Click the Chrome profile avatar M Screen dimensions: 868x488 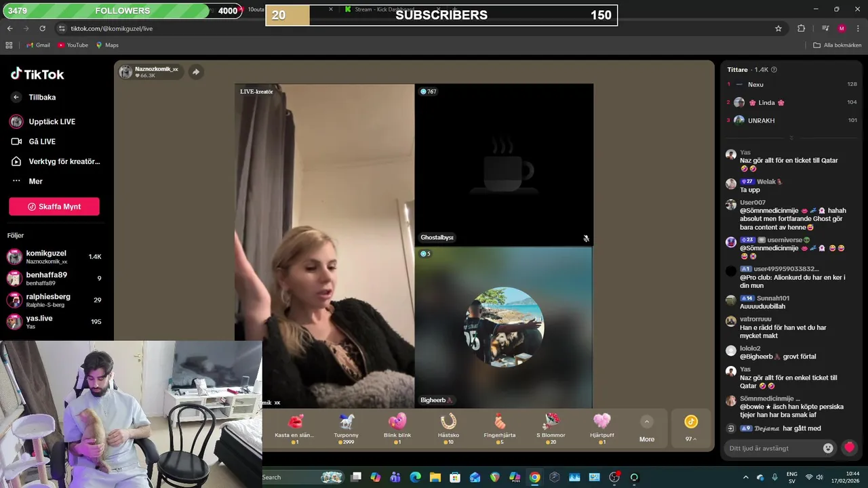pyautogui.click(x=842, y=28)
